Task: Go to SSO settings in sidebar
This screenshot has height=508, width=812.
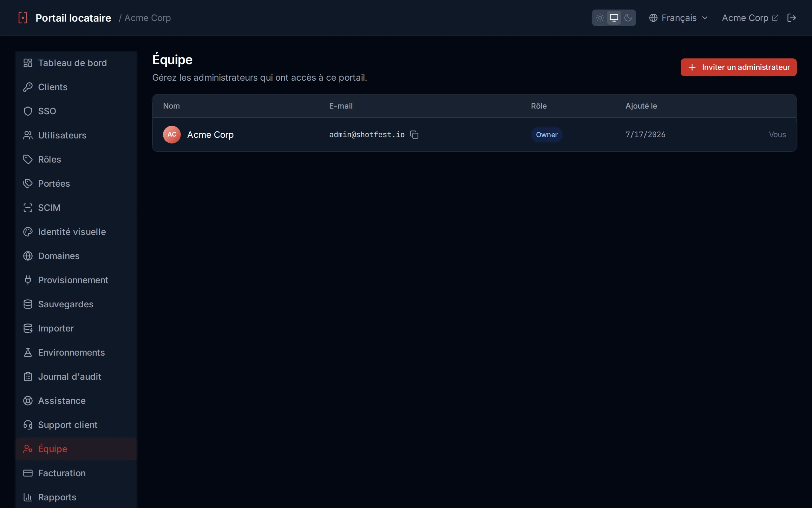Action: click(x=76, y=111)
